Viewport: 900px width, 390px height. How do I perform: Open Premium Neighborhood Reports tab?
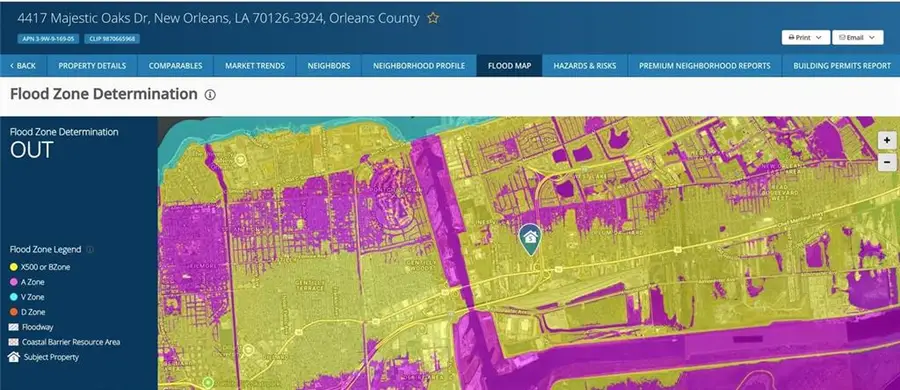(705, 66)
